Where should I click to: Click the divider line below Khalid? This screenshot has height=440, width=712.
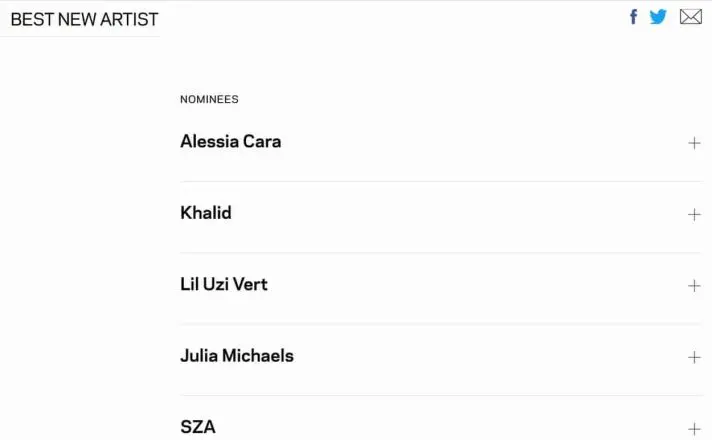[x=441, y=253]
